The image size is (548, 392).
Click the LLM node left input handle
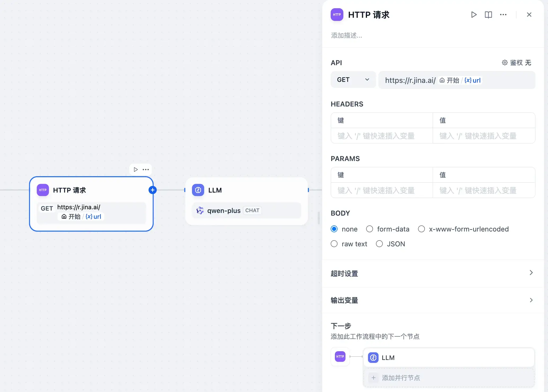tap(185, 190)
